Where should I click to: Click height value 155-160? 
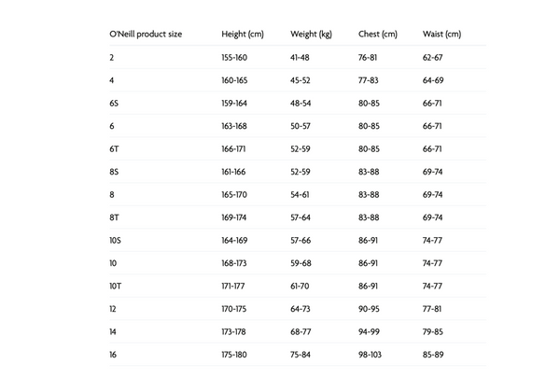point(234,58)
